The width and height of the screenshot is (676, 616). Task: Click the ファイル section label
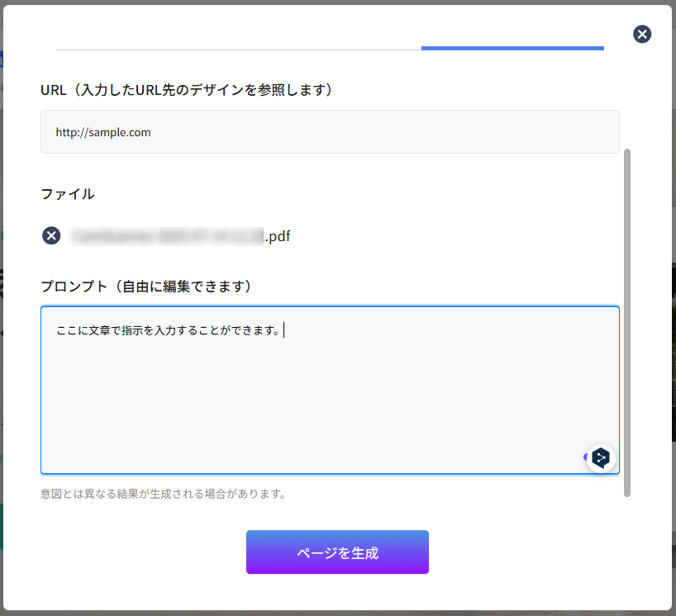click(67, 194)
